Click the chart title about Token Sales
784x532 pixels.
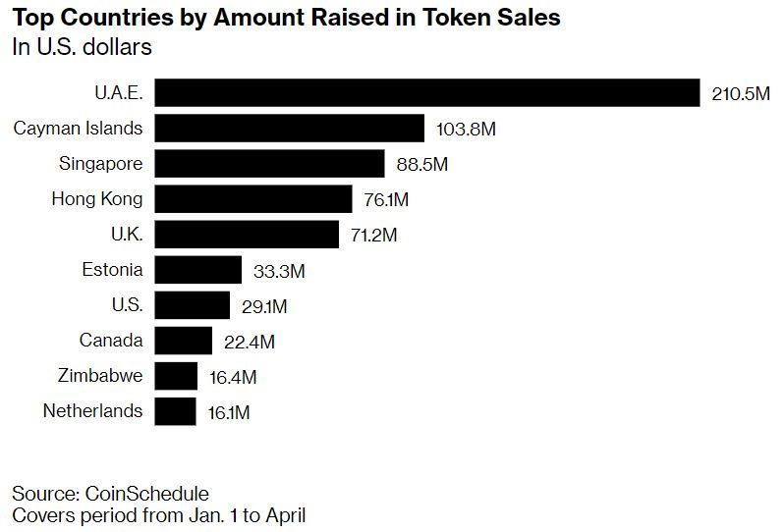tap(286, 19)
